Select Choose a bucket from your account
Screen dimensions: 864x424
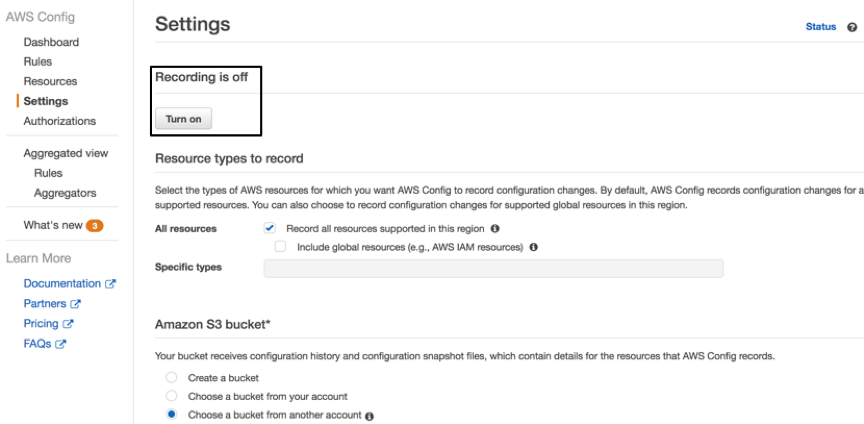click(172, 396)
